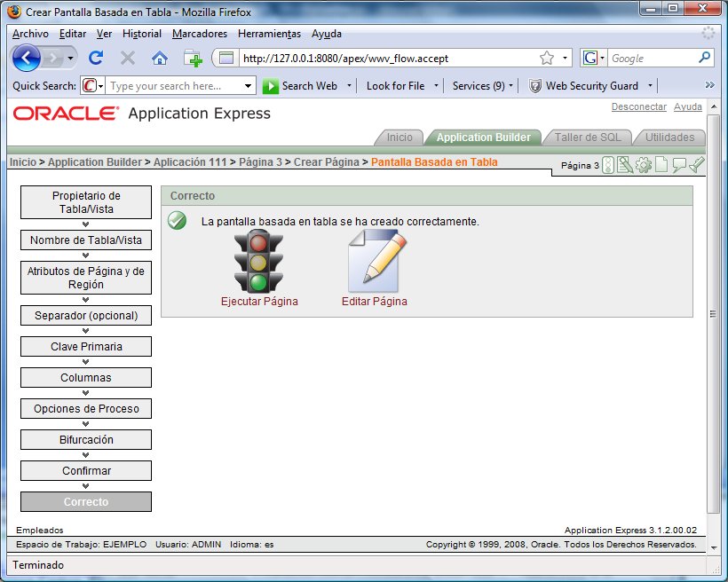Click inside the Google search input field
The height and width of the screenshot is (582, 728).
pyautogui.click(x=652, y=58)
